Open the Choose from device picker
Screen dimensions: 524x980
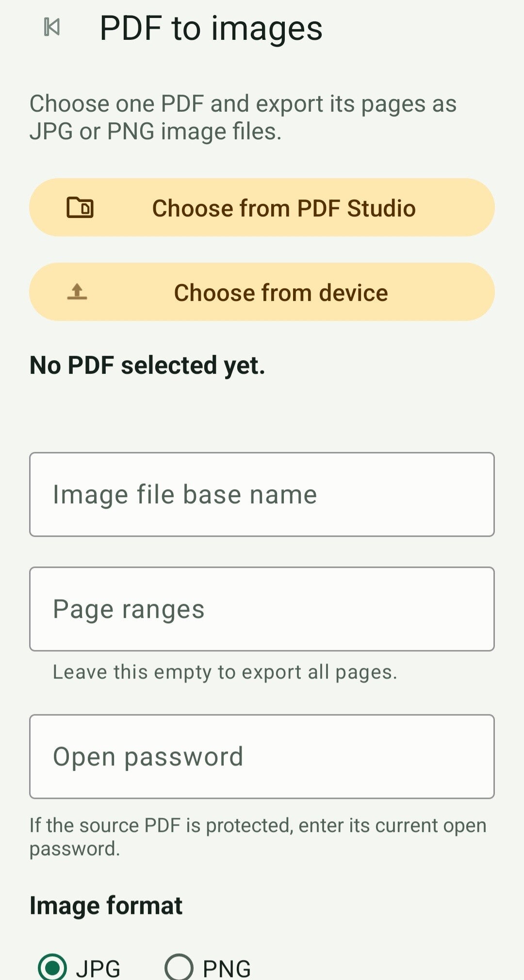click(x=262, y=292)
